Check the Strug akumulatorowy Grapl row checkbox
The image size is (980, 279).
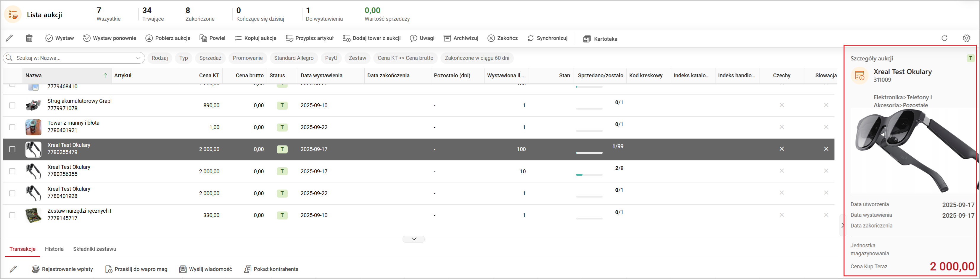pyautogui.click(x=12, y=105)
